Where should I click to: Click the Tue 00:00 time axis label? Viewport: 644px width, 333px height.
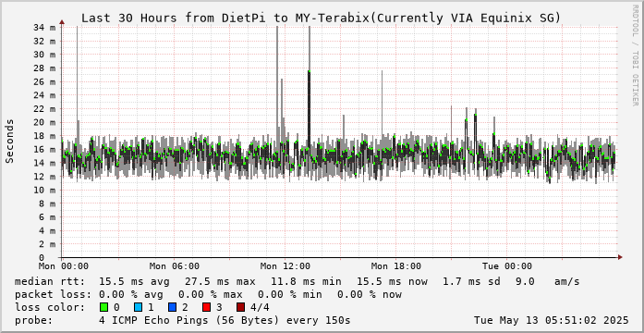tap(507, 266)
